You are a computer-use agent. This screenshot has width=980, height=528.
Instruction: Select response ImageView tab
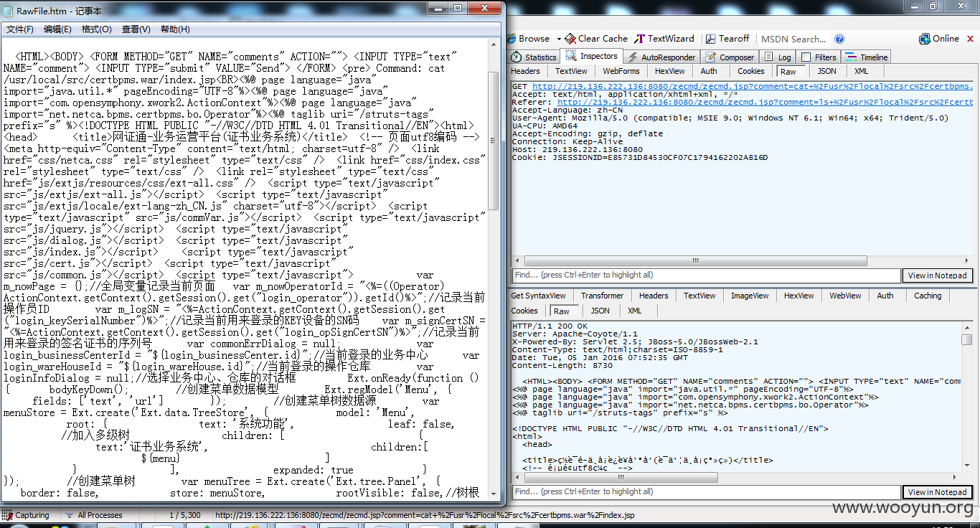750,296
